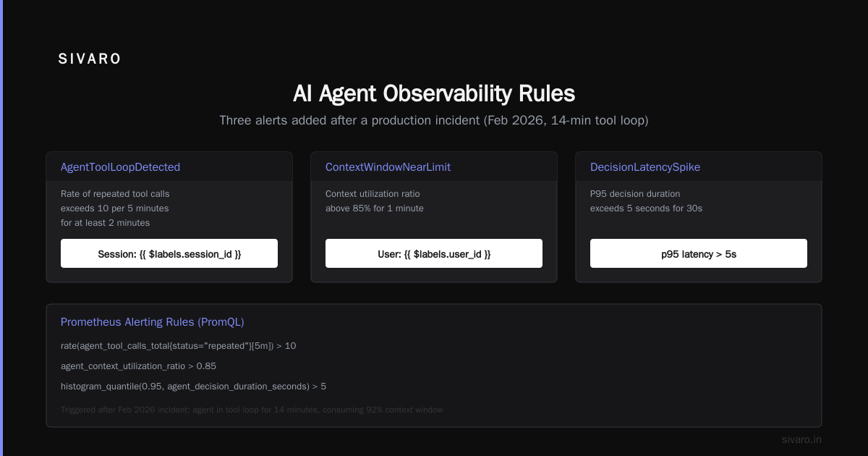Click the rate(agent_tool_calls_total...) query line
Screen dimensions: 868x456
pos(178,346)
